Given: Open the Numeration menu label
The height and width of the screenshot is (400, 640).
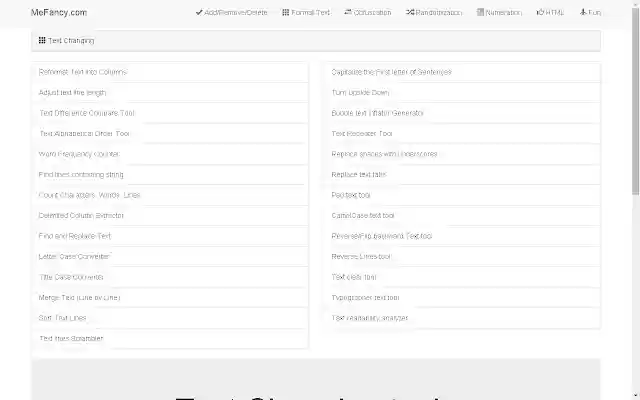Looking at the screenshot, I should pos(504,13).
